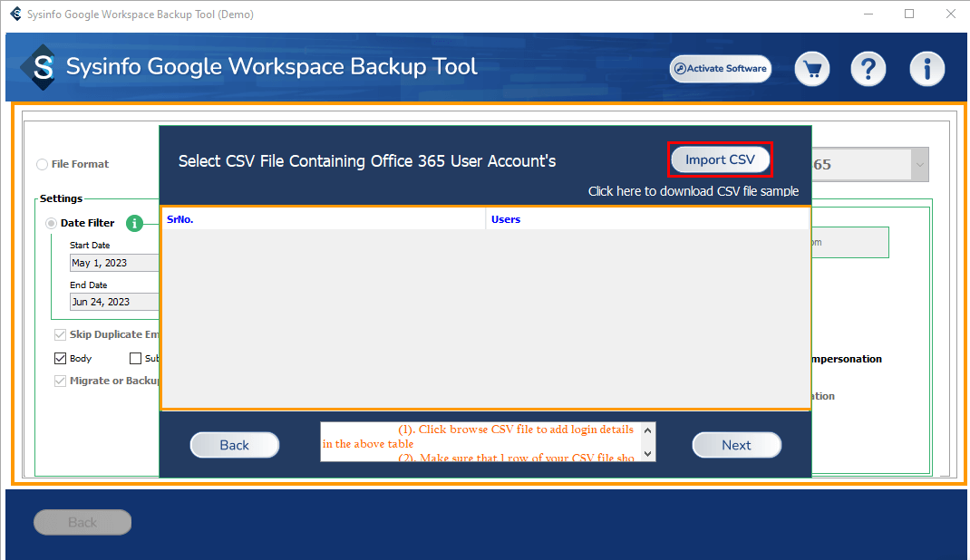Viewport: 970px width, 560px height.
Task: Open the shopping cart purchase icon
Action: (x=812, y=69)
